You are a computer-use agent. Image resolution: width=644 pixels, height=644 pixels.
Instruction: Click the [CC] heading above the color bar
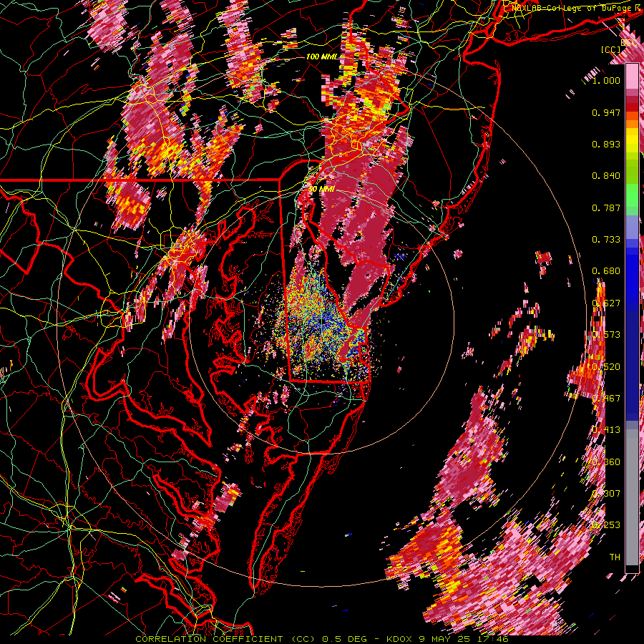(610, 49)
